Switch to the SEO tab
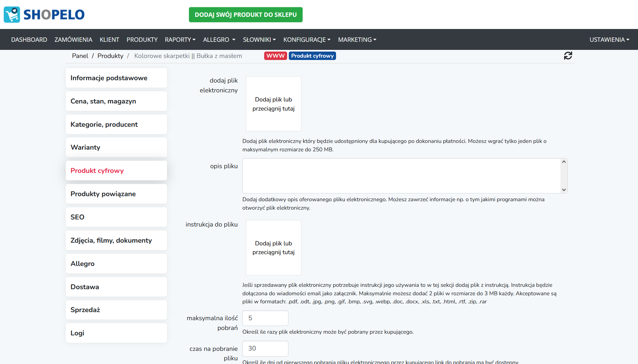 [116, 217]
